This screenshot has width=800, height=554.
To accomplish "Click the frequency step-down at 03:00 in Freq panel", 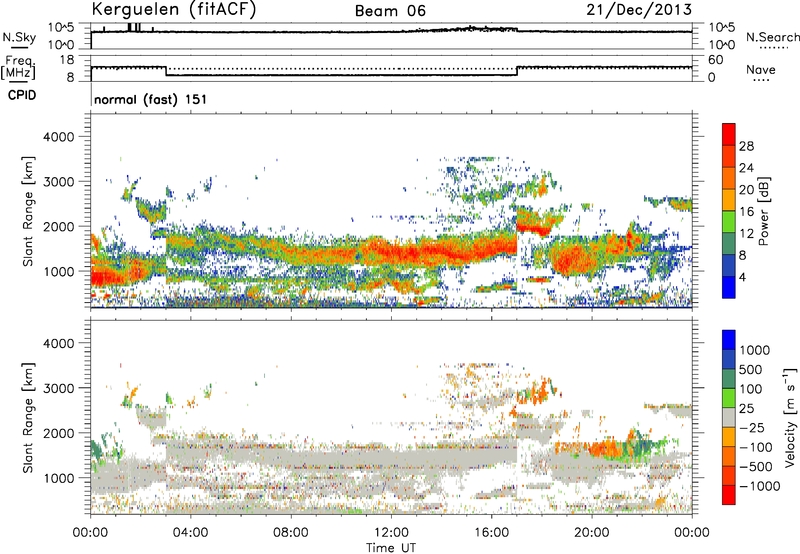I will [x=166, y=71].
